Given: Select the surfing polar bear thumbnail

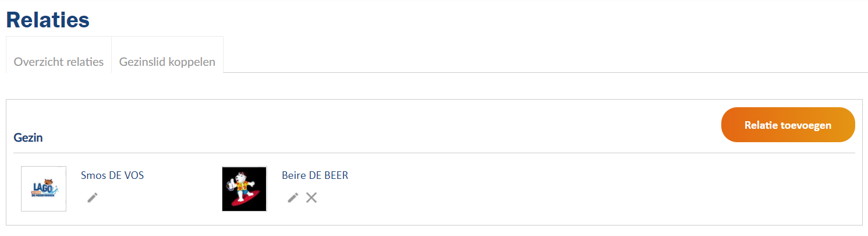Looking at the screenshot, I should pyautogui.click(x=245, y=189).
